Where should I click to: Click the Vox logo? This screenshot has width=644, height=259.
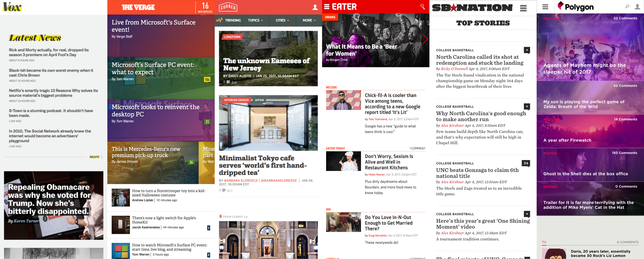(x=12, y=7)
